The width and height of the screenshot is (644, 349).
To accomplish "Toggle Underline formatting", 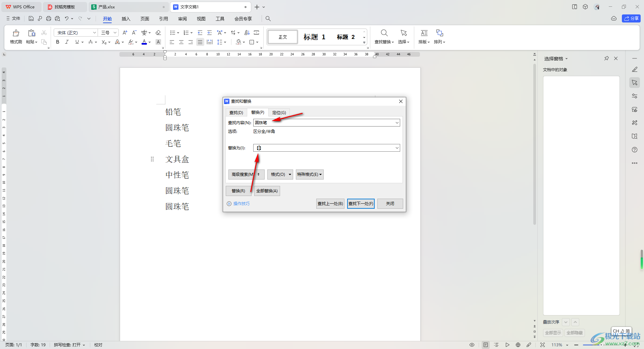I will point(77,42).
